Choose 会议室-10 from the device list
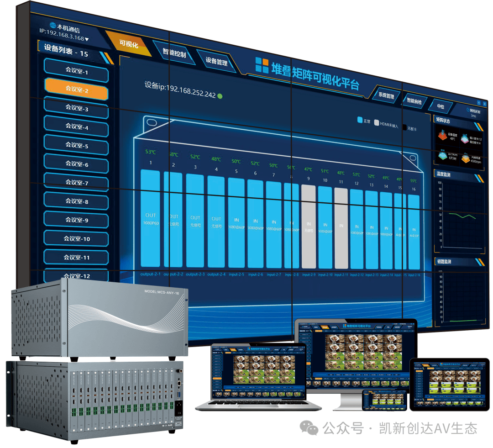Viewport: 493px width, 448px height. point(76,239)
